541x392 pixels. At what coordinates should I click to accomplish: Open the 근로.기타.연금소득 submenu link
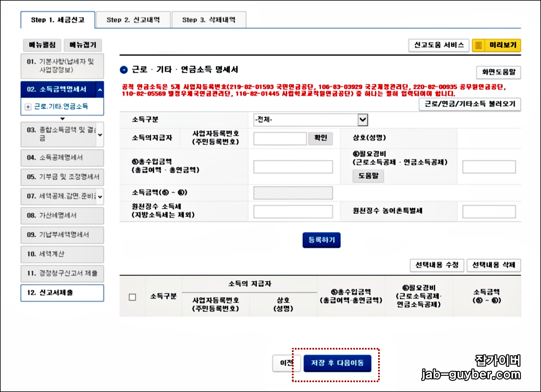click(61, 106)
